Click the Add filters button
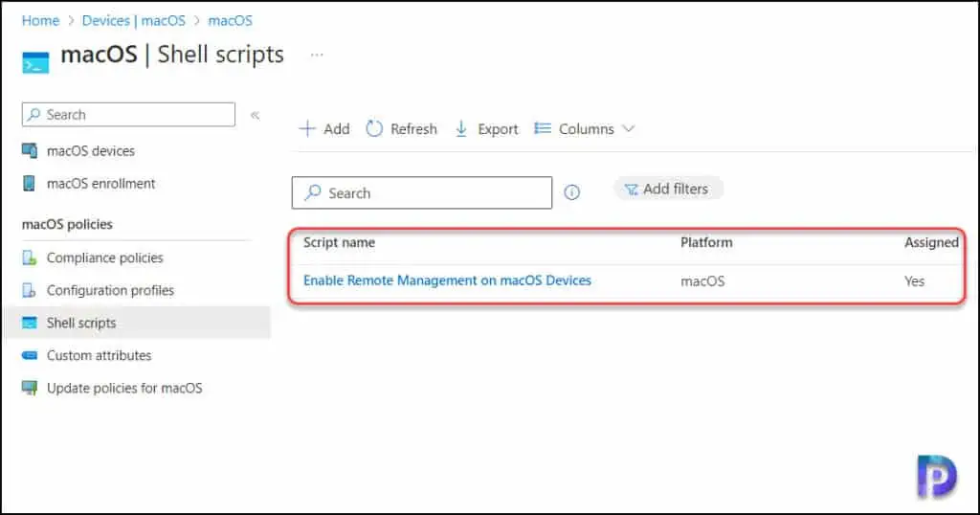980x515 pixels. pos(667,189)
